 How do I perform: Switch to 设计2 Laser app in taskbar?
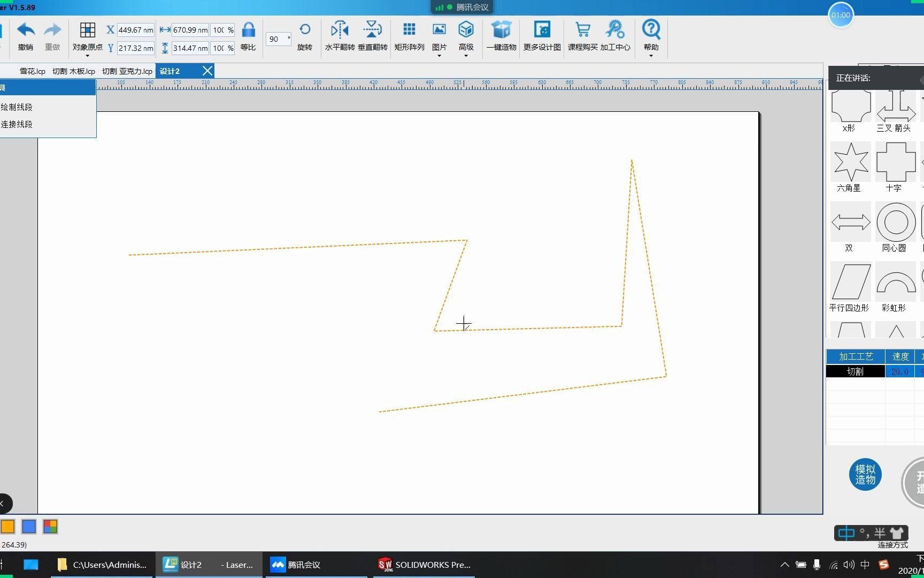209,565
